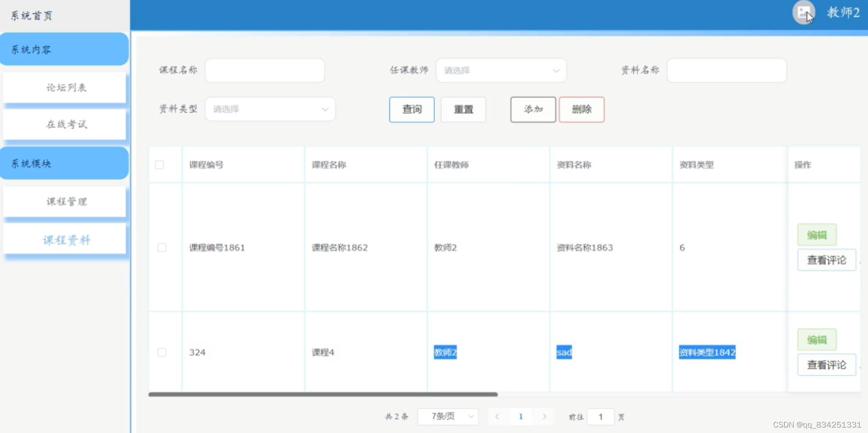Viewport: 868px width, 433px height.
Task: Click the 重置 button
Action: pos(463,109)
